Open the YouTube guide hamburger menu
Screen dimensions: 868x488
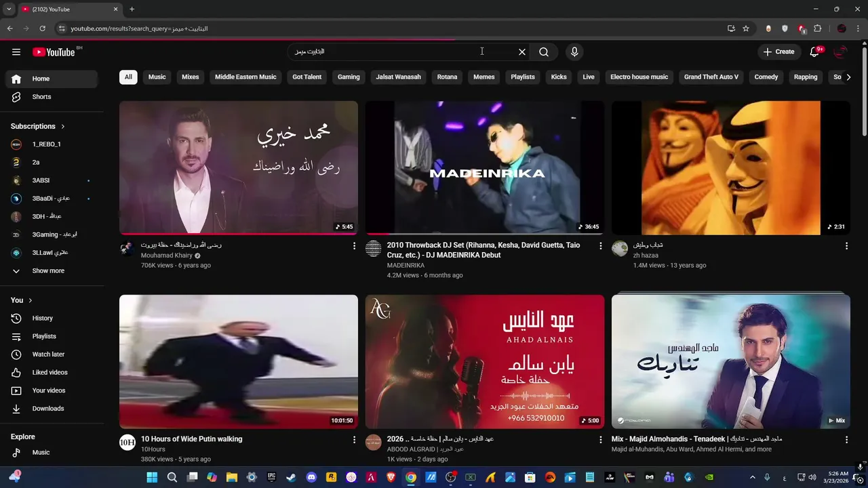click(x=16, y=52)
